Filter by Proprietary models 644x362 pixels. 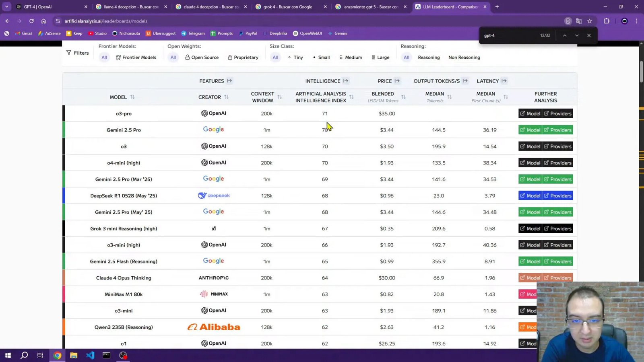[x=243, y=58]
